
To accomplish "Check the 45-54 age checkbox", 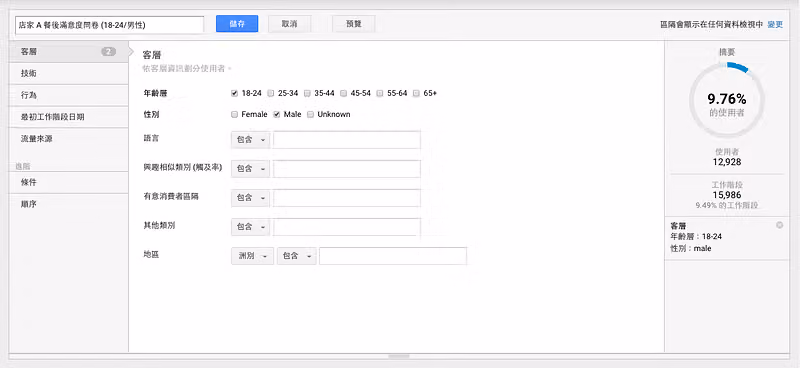I will 343,93.
